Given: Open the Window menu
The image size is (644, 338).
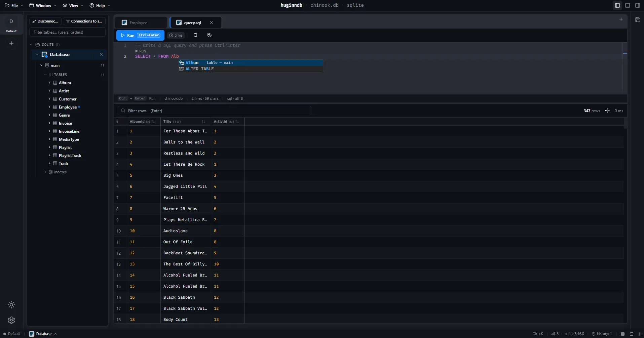Looking at the screenshot, I should pos(43,5).
